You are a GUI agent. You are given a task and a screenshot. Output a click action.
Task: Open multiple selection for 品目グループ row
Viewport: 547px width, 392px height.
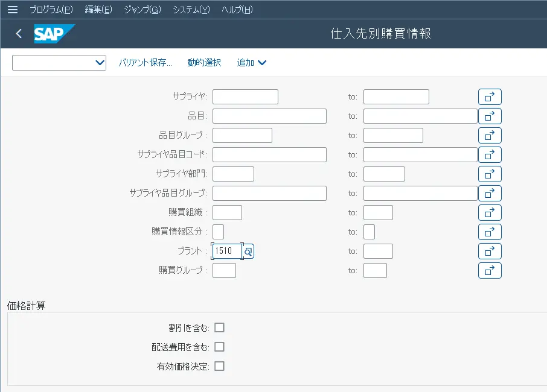[x=490, y=136]
